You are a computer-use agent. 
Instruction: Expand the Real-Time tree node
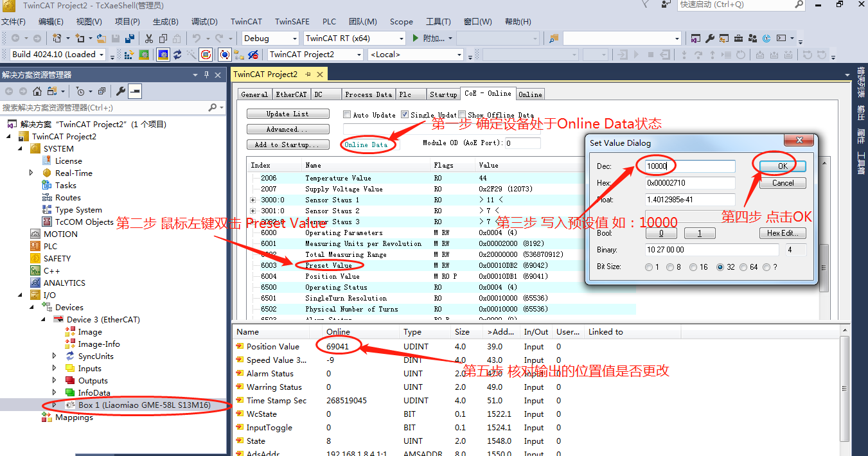click(31, 173)
